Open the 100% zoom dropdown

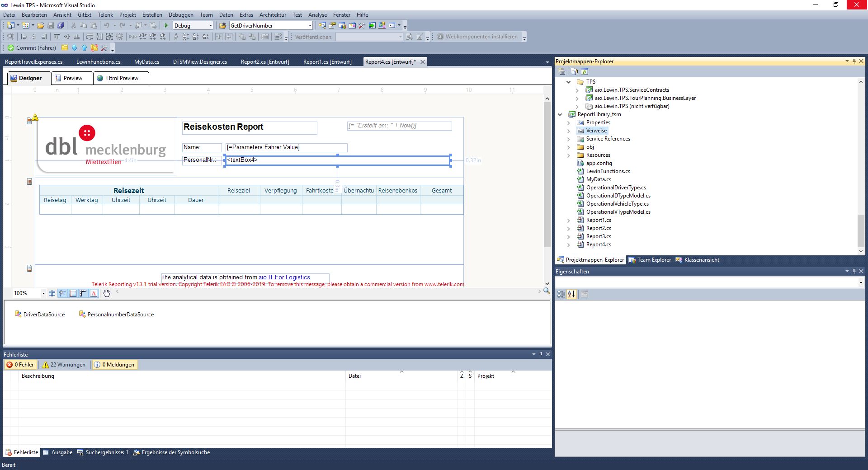pos(43,293)
